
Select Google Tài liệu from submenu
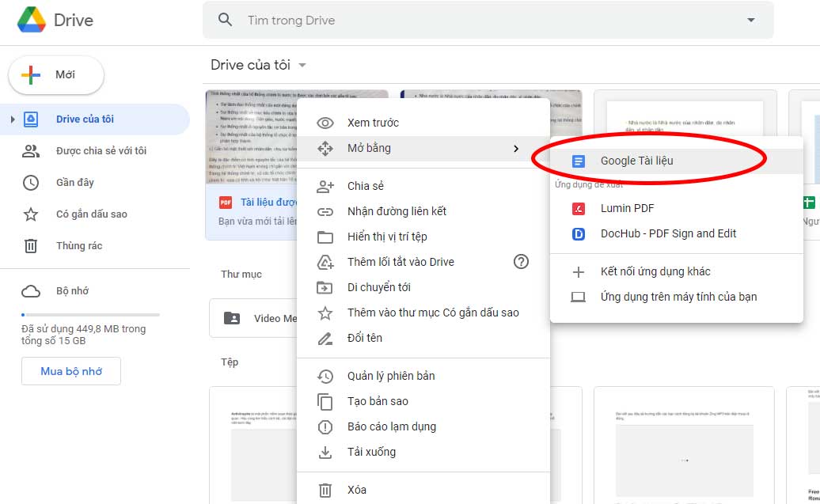tap(636, 161)
